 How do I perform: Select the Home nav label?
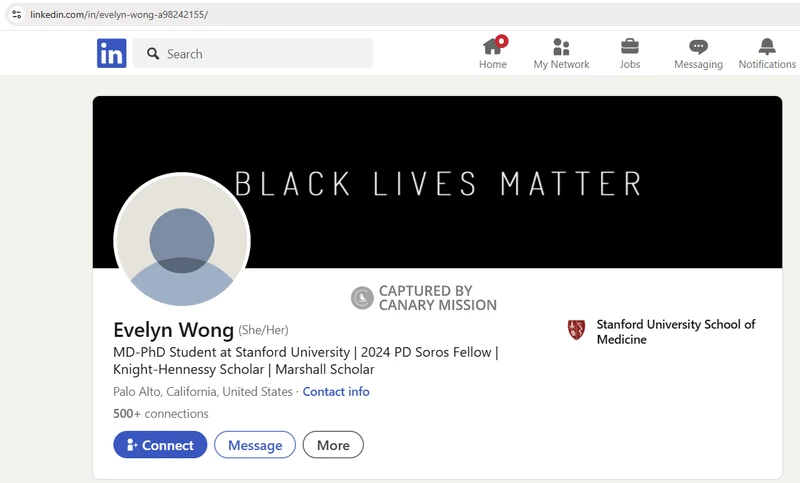(492, 64)
